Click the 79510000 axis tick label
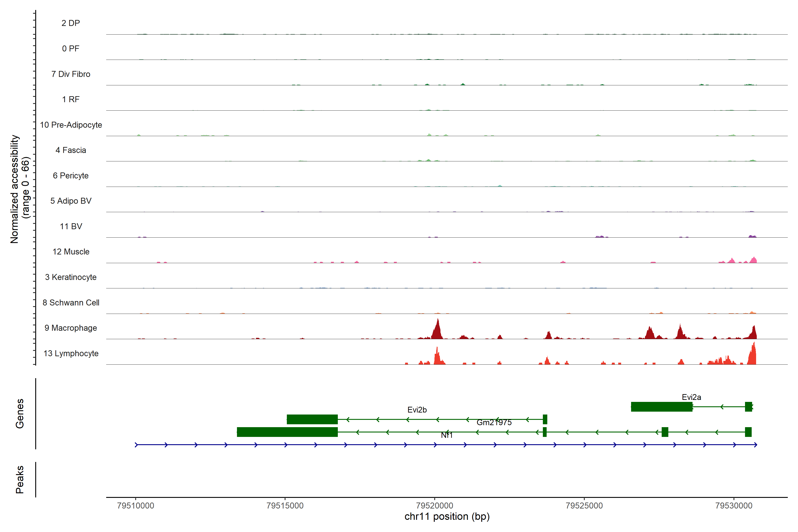 [x=135, y=506]
